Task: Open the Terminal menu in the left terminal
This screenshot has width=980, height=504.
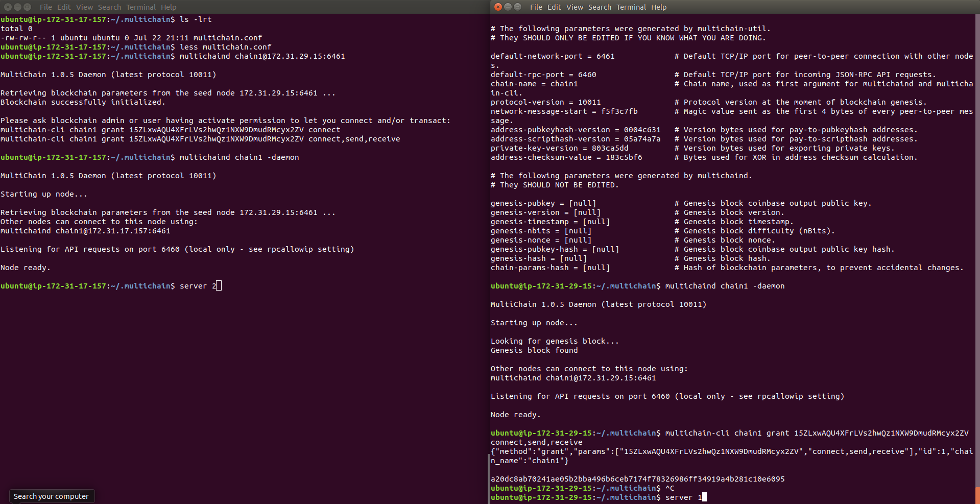Action: pyautogui.click(x=141, y=7)
